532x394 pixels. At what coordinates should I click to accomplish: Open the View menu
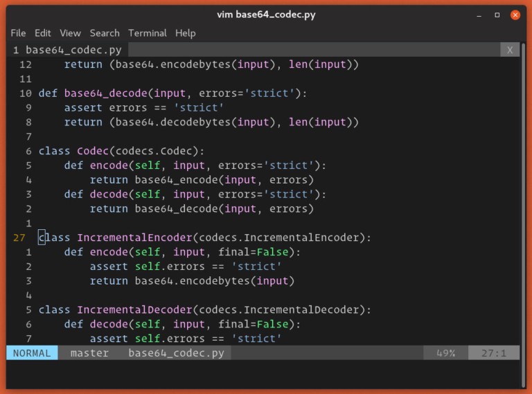click(x=70, y=33)
